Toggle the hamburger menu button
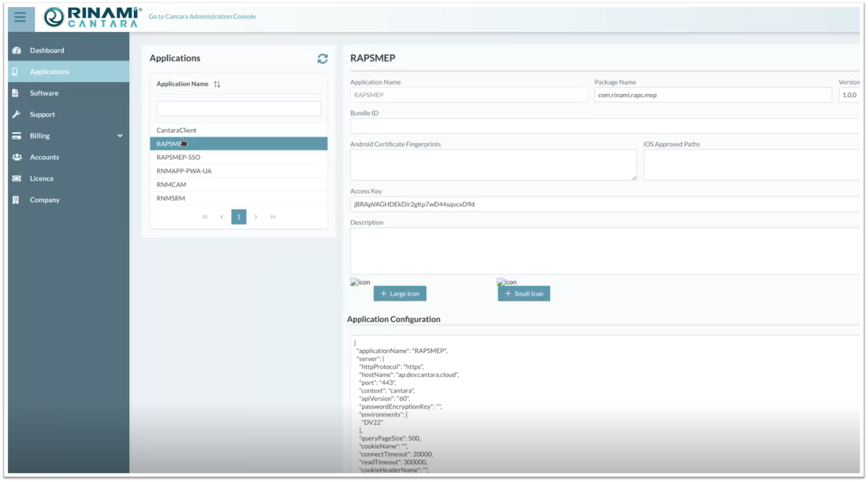This screenshot has height=482, width=868. pyautogui.click(x=20, y=18)
